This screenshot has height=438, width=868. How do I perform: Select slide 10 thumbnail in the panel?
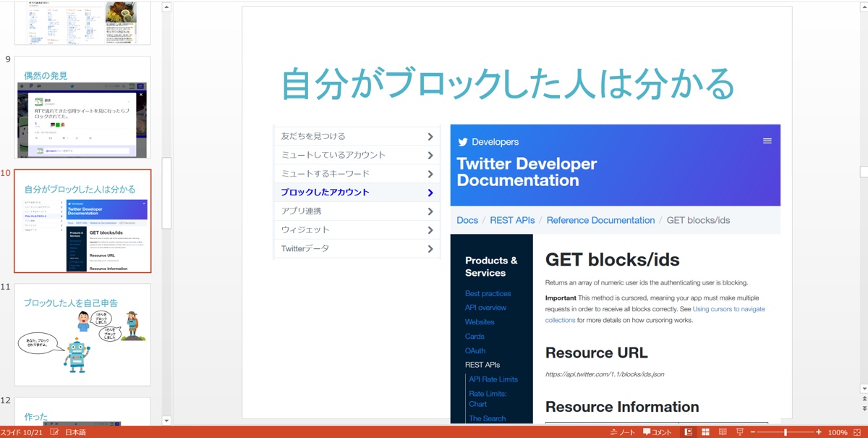[82, 222]
